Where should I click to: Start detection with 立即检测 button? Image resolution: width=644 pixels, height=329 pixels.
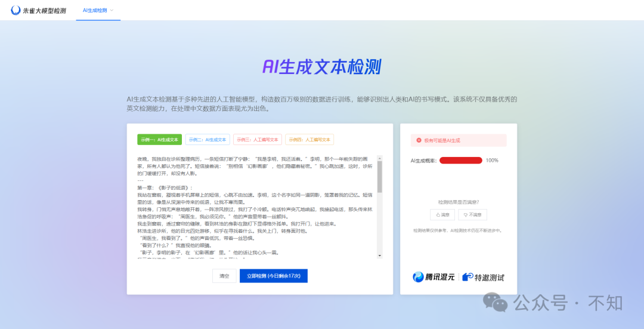coord(273,276)
